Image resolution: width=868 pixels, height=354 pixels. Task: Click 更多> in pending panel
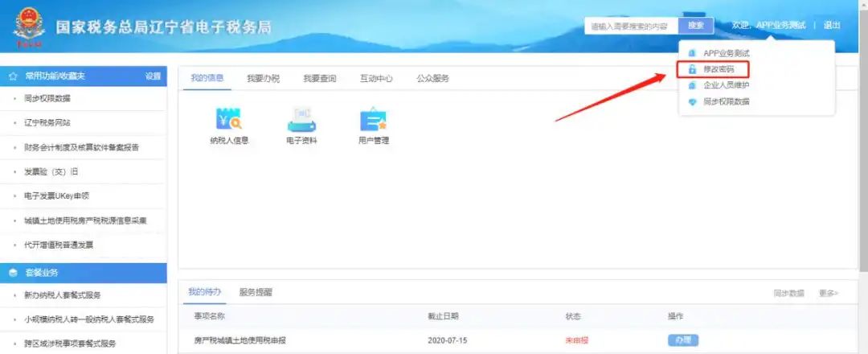(x=829, y=293)
